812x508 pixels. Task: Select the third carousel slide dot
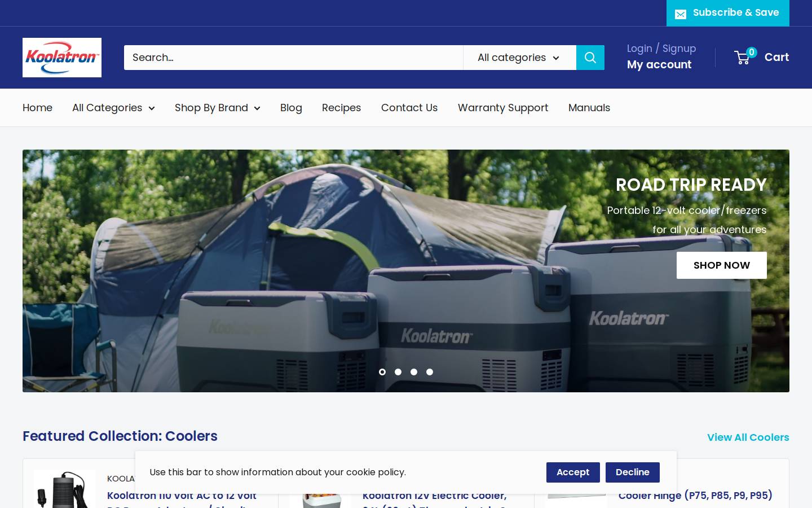(414, 372)
